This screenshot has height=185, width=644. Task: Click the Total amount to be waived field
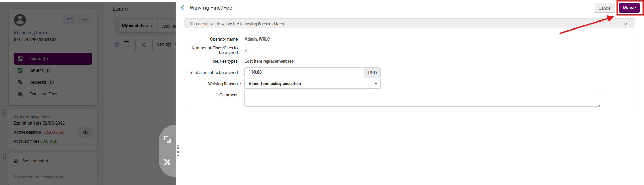pos(304,72)
